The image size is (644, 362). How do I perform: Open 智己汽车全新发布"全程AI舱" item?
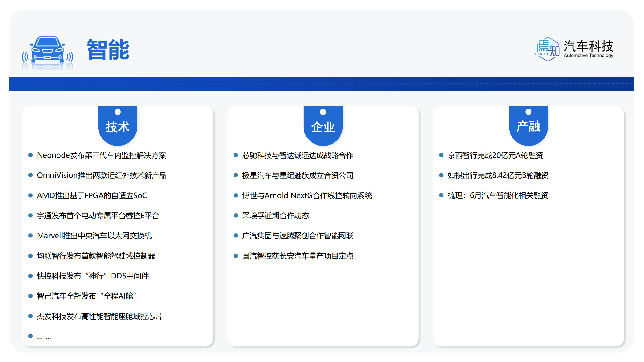click(86, 296)
